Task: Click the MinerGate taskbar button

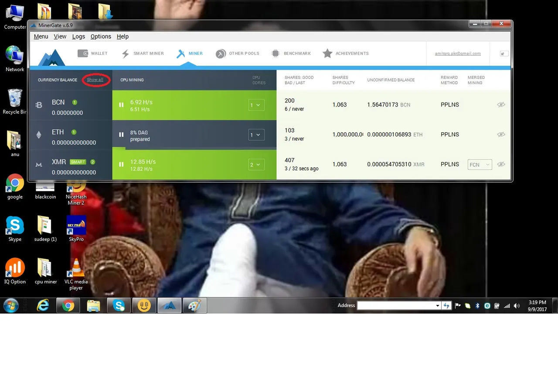Action: (x=170, y=306)
